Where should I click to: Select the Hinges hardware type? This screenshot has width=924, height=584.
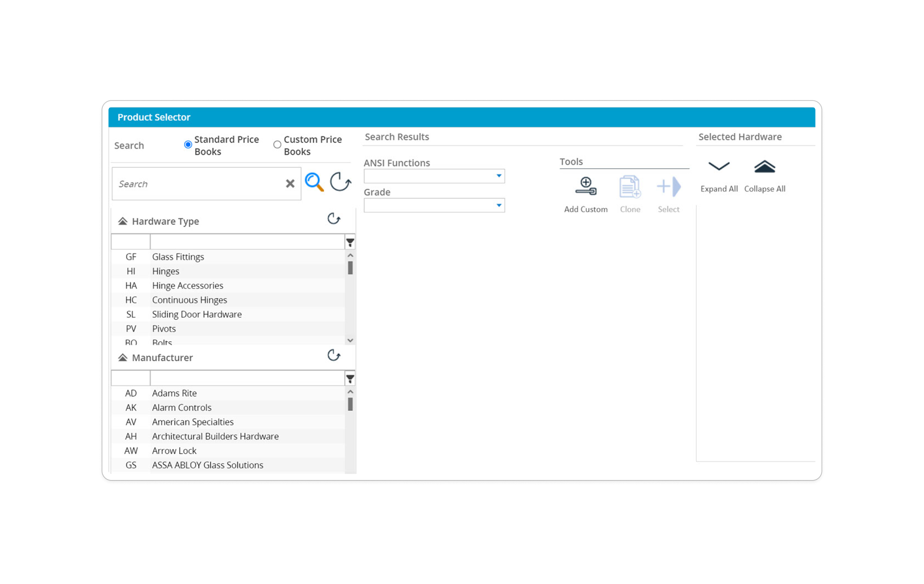(x=228, y=271)
